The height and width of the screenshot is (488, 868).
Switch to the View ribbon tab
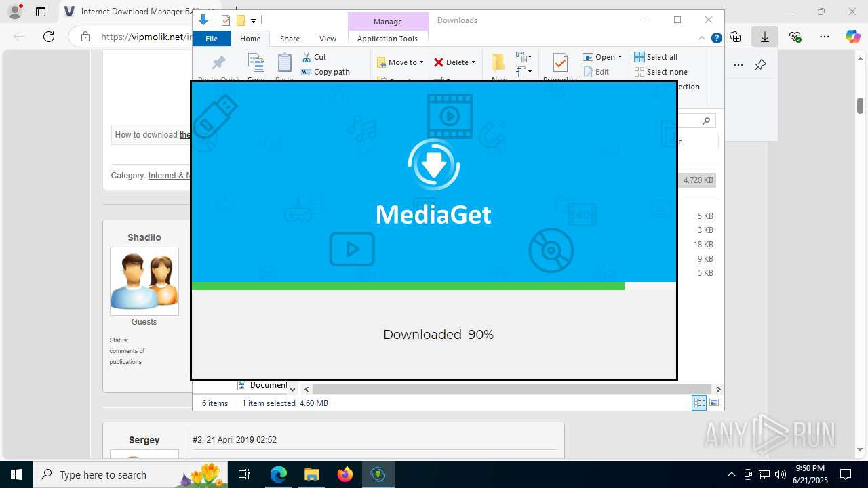[x=328, y=39]
